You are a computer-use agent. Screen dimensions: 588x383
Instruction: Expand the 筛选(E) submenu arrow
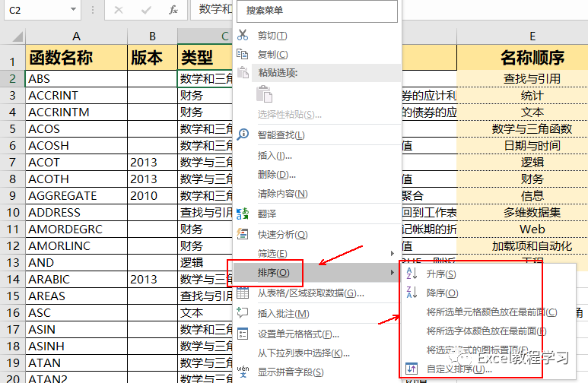point(393,254)
